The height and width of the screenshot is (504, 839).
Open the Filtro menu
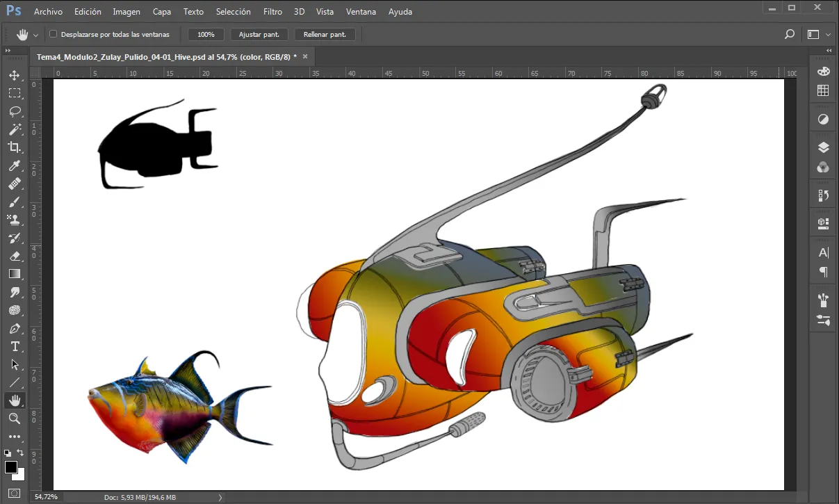273,12
